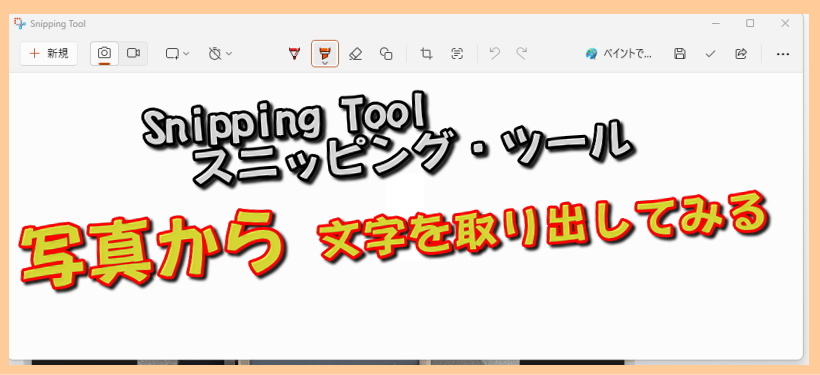Maximize the Snipping Tool window

(750, 24)
